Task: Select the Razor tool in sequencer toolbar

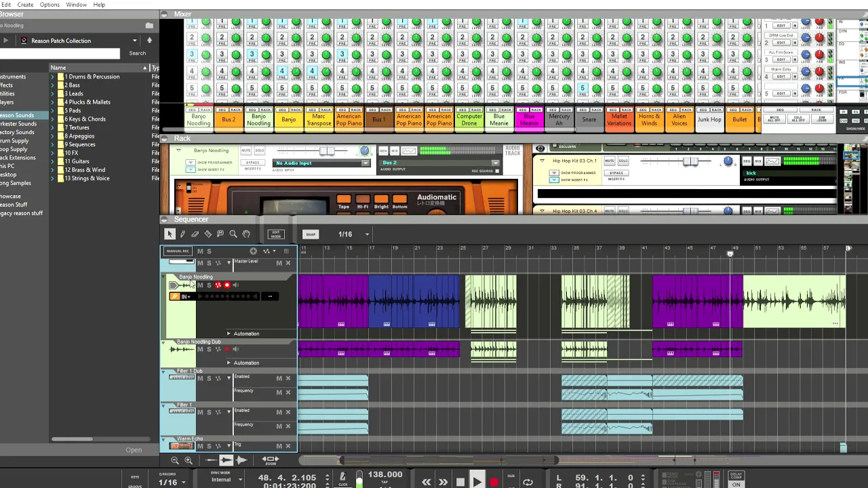Action: (x=208, y=234)
